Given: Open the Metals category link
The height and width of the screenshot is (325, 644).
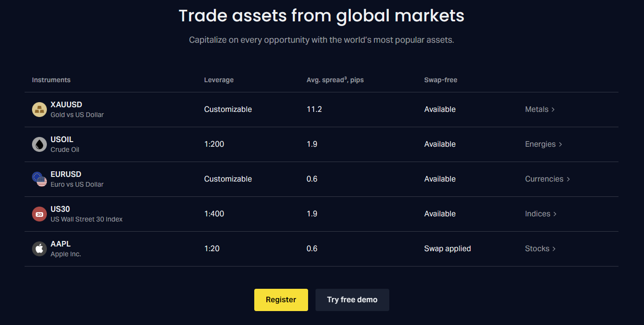Looking at the screenshot, I should click(x=540, y=110).
